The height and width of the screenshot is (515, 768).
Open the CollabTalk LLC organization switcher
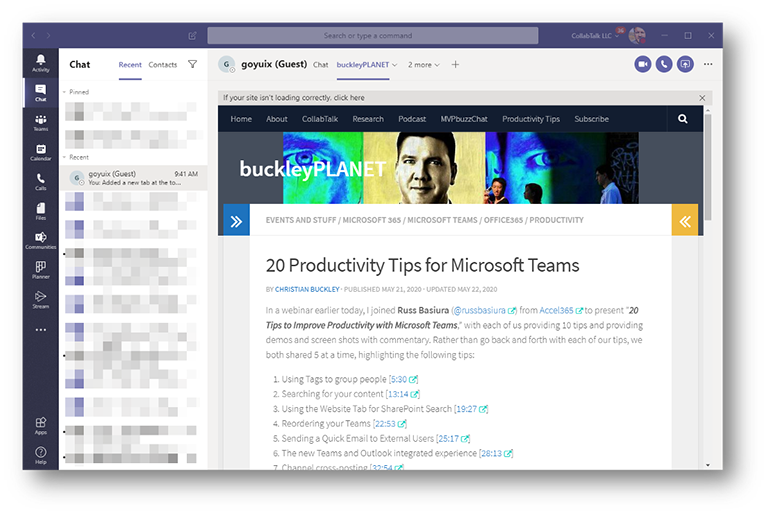[x=595, y=36]
